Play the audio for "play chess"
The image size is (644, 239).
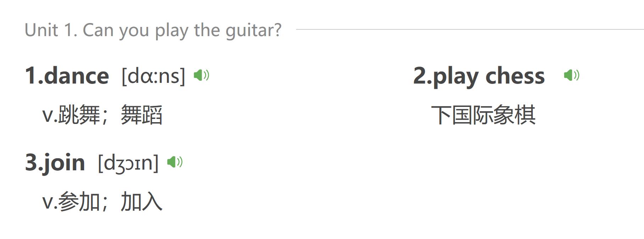click(571, 75)
